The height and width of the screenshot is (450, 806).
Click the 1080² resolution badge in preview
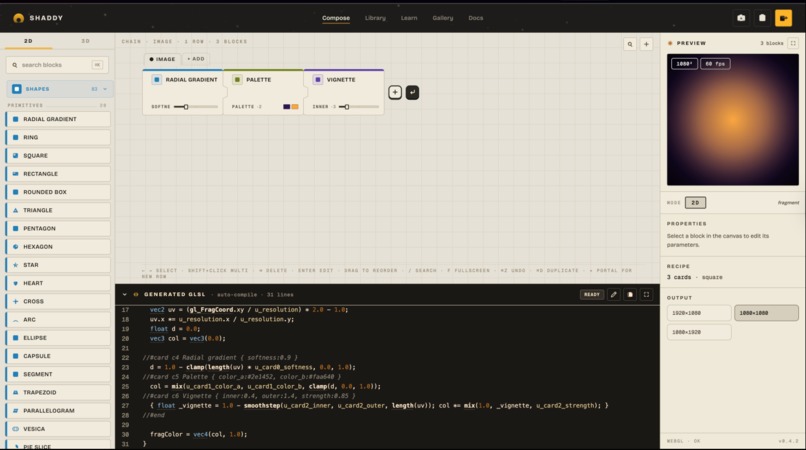point(684,64)
